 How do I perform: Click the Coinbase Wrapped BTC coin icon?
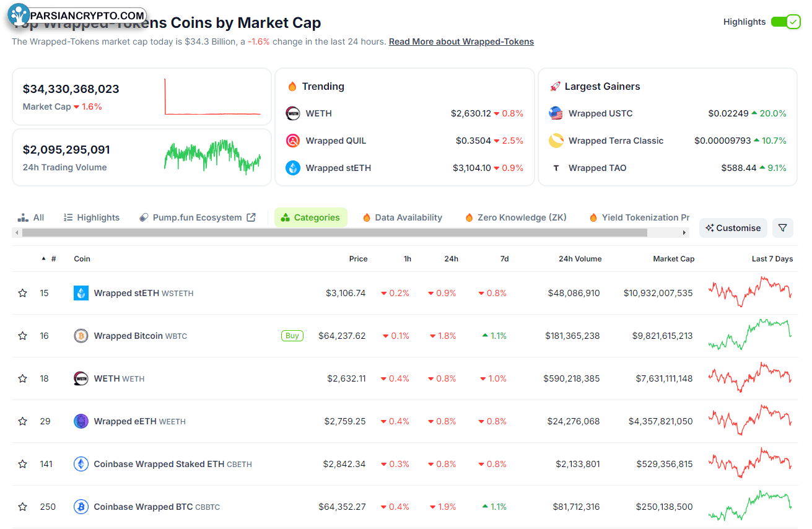pyautogui.click(x=81, y=507)
